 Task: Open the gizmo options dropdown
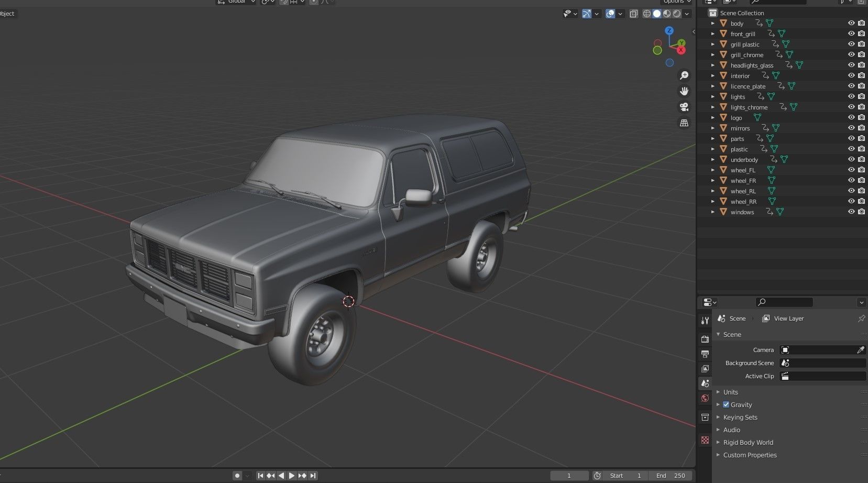[597, 14]
